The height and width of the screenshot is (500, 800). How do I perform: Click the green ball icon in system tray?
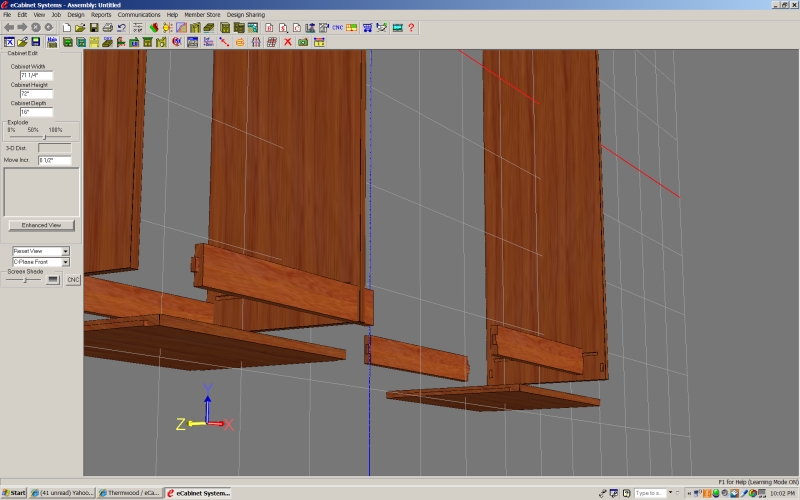[716, 493]
